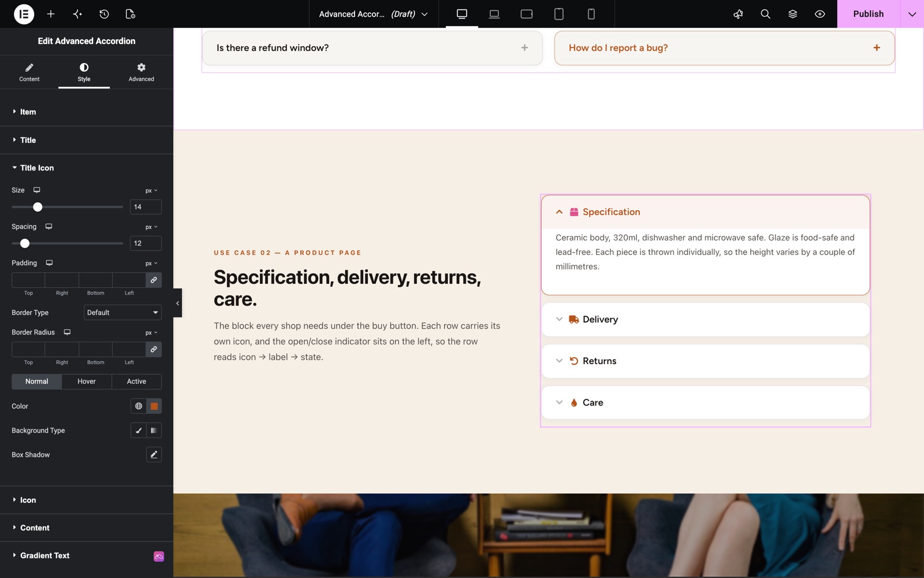This screenshot has height=578, width=924.
Task: Open publish options dropdown arrow
Action: 912,14
